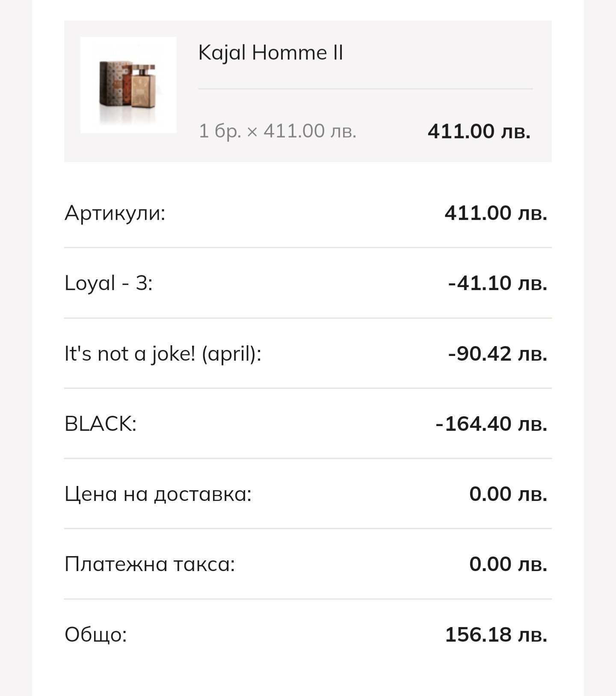This screenshot has height=696, width=616.
Task: Select the total amount 156.18 лв.
Action: point(496,634)
